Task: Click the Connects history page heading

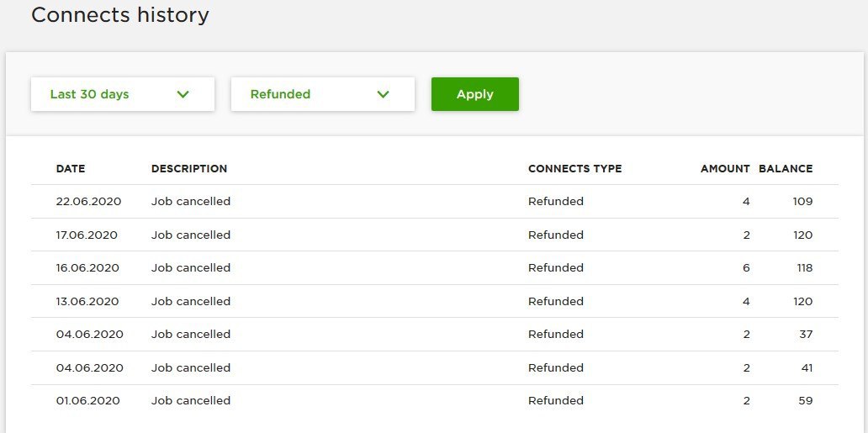Action: click(x=120, y=15)
